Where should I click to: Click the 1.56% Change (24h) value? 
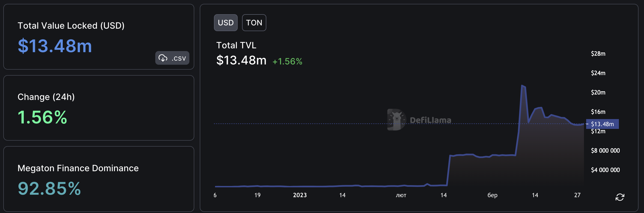[42, 117]
